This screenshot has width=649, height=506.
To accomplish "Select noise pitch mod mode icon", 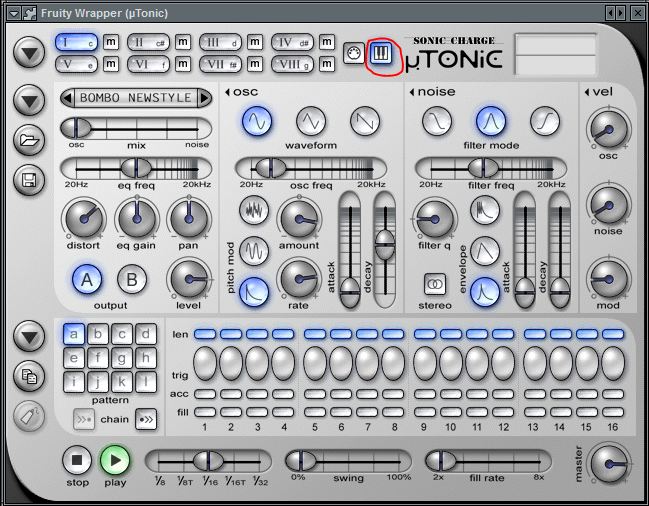I will coord(254,210).
